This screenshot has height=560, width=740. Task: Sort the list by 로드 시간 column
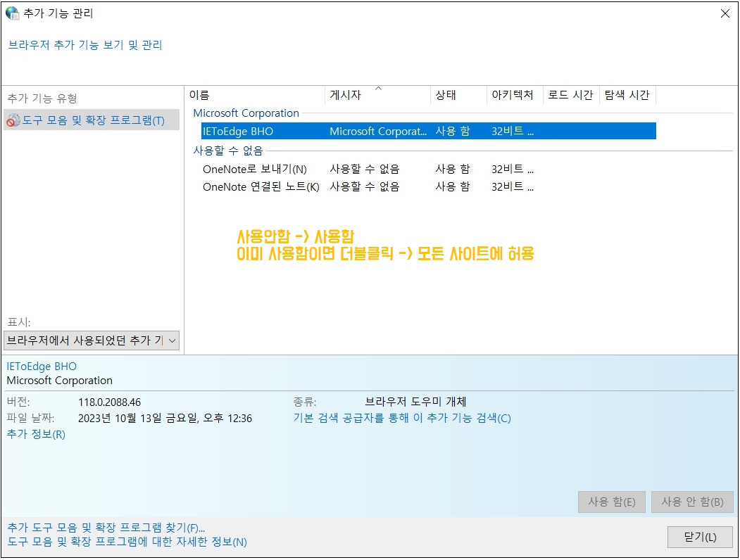point(570,95)
